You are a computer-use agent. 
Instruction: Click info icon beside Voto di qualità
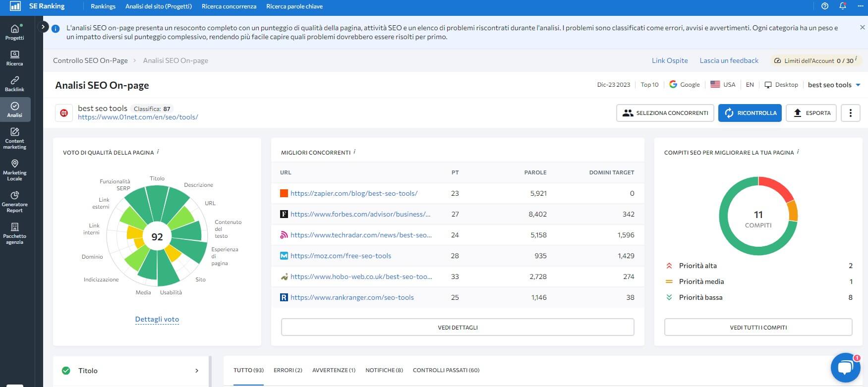coord(158,152)
